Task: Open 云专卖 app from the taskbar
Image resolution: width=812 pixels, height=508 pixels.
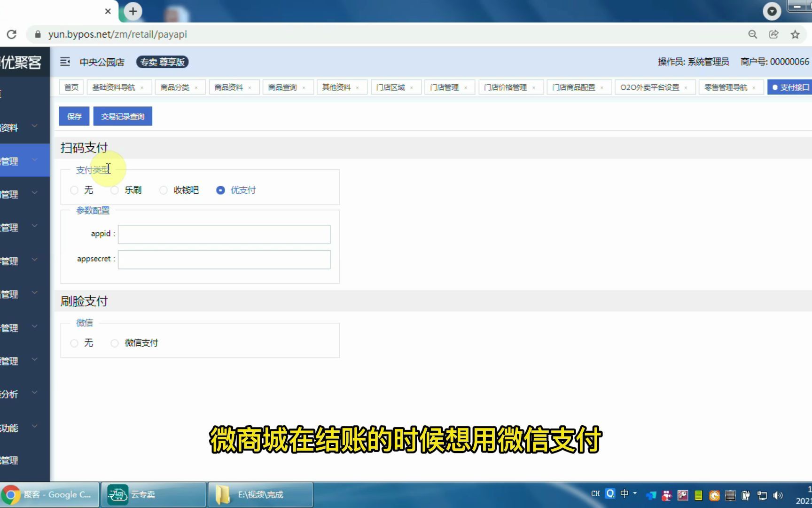Action: pos(154,495)
